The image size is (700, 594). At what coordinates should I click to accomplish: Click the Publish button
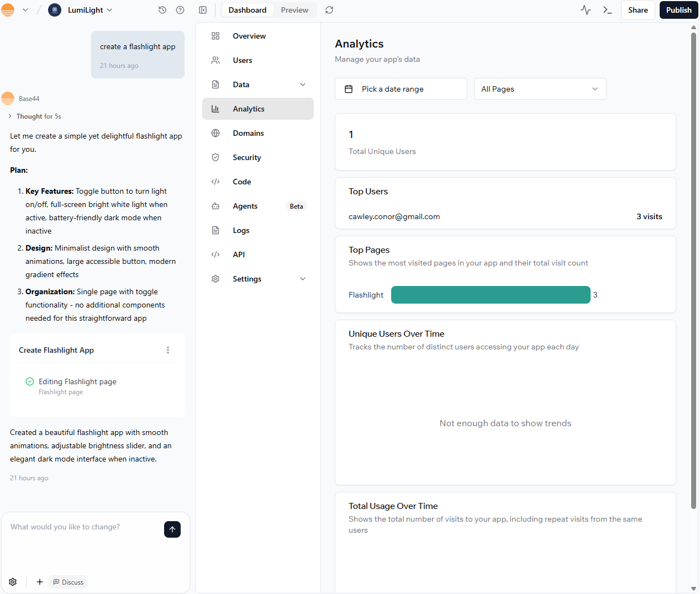[678, 9]
